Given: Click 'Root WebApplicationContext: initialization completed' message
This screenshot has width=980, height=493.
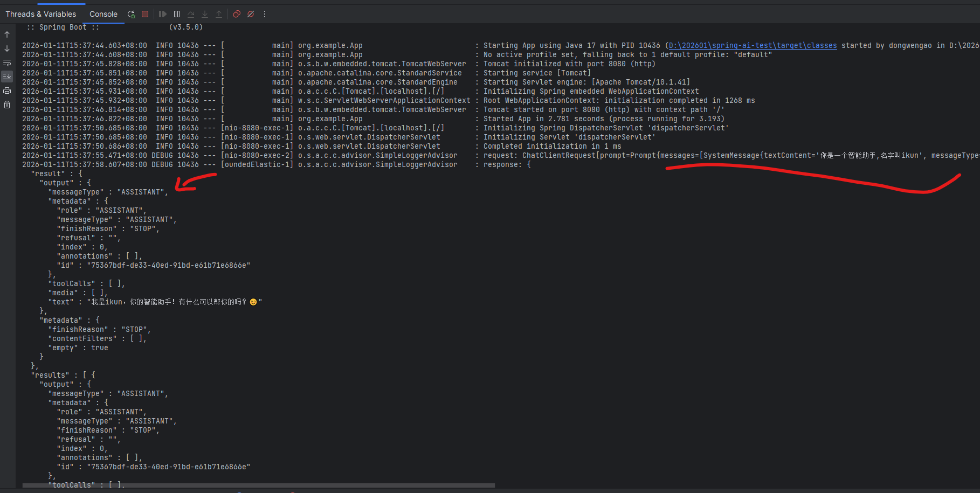Looking at the screenshot, I should click(619, 101).
